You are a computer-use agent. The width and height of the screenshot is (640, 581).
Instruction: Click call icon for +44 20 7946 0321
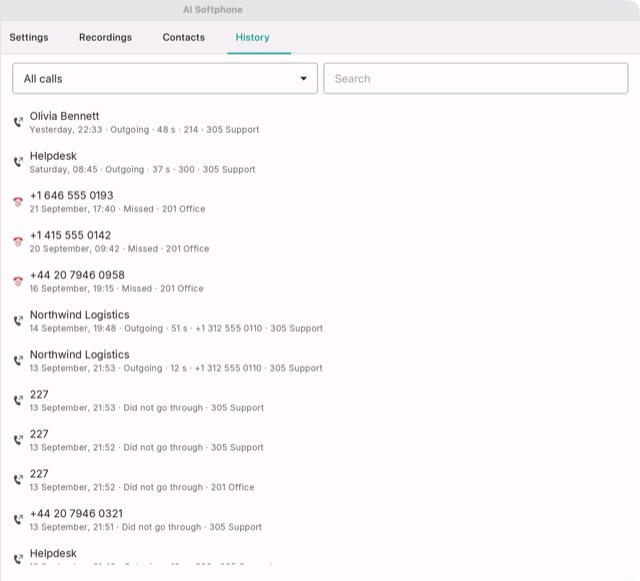18,519
